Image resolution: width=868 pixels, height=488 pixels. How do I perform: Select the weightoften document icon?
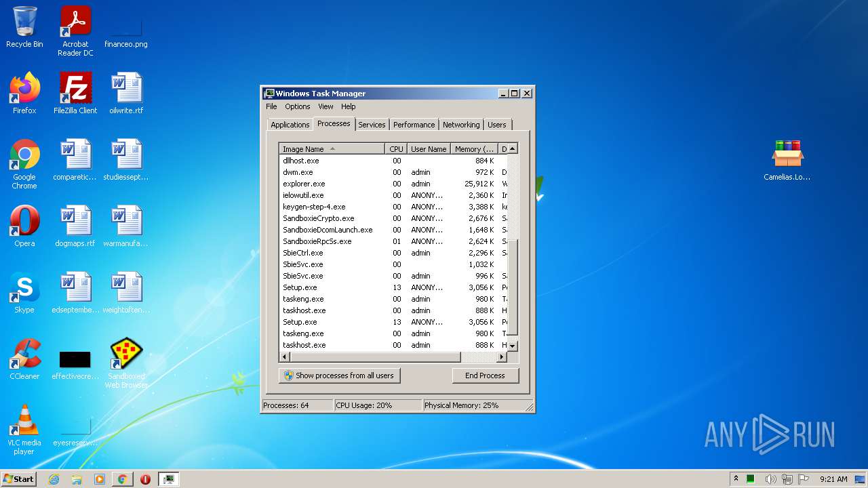[x=126, y=293]
